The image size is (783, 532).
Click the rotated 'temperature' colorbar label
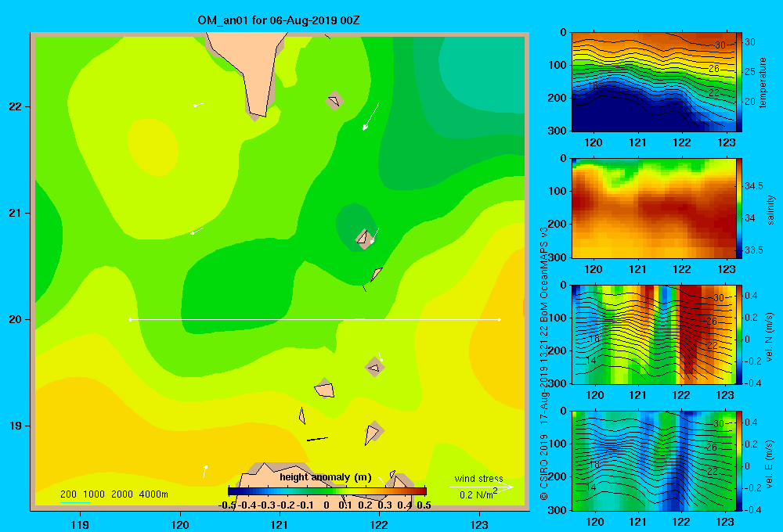pyautogui.click(x=763, y=82)
